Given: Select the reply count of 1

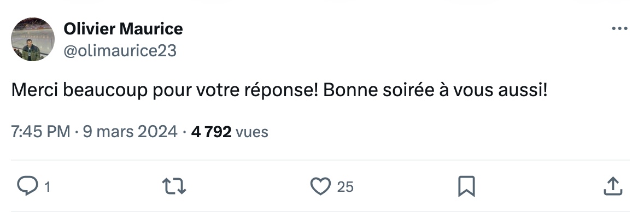Looking at the screenshot, I should (x=47, y=187).
